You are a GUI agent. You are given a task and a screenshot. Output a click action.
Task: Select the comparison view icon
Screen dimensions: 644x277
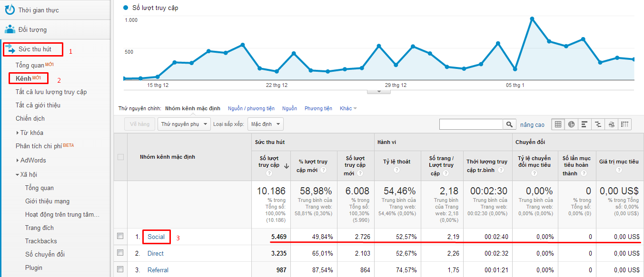coord(598,124)
